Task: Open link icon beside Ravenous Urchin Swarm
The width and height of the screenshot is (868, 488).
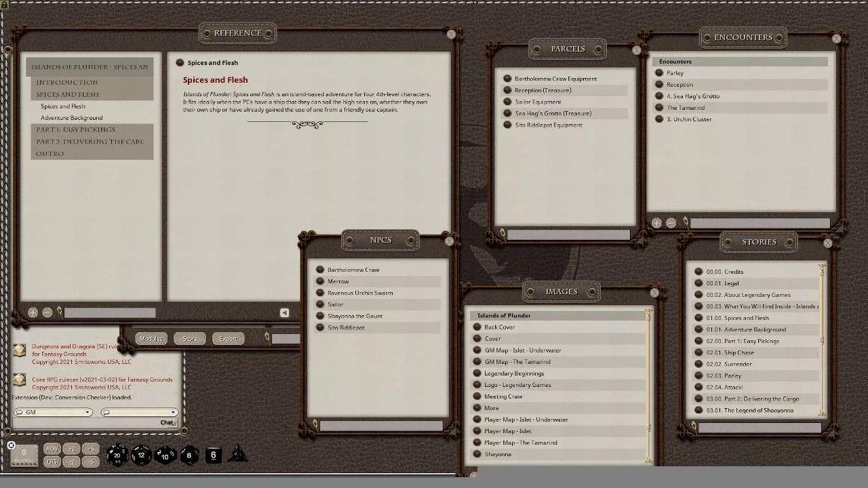Action: click(320, 293)
